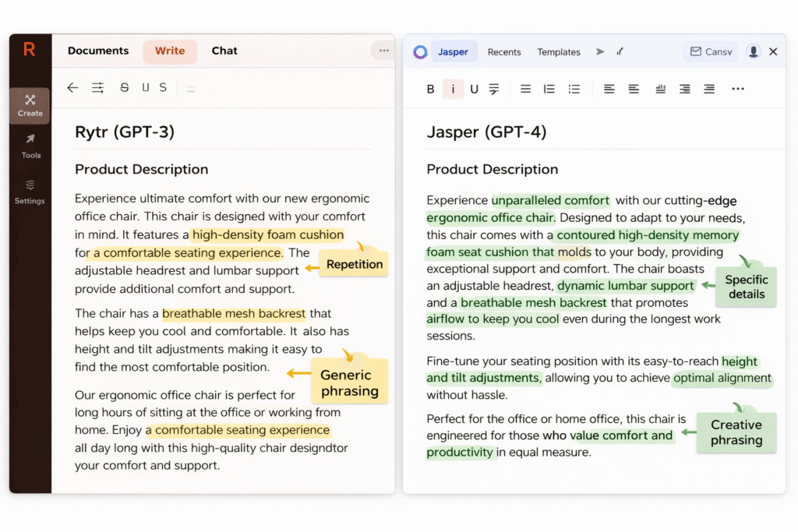Toggle underline formatting in Jasper toolbar
Image resolution: width=798 pixels, height=532 pixels.
coord(475,89)
